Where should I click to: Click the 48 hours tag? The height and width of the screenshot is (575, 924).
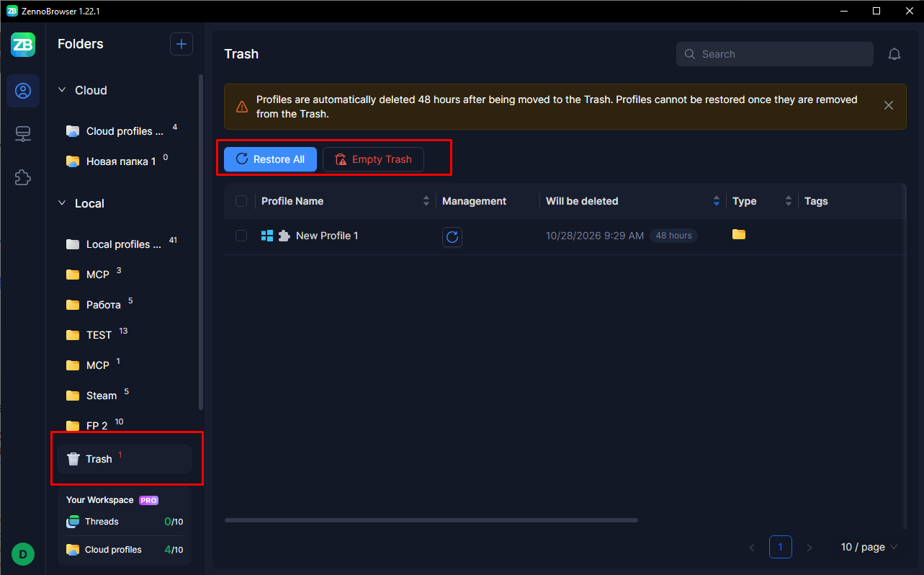click(x=673, y=236)
